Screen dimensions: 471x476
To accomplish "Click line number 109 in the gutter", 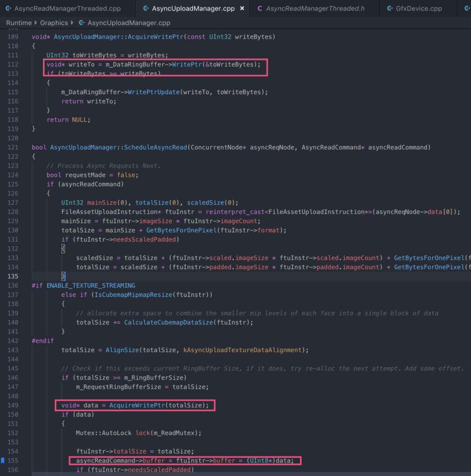I will (x=13, y=37).
